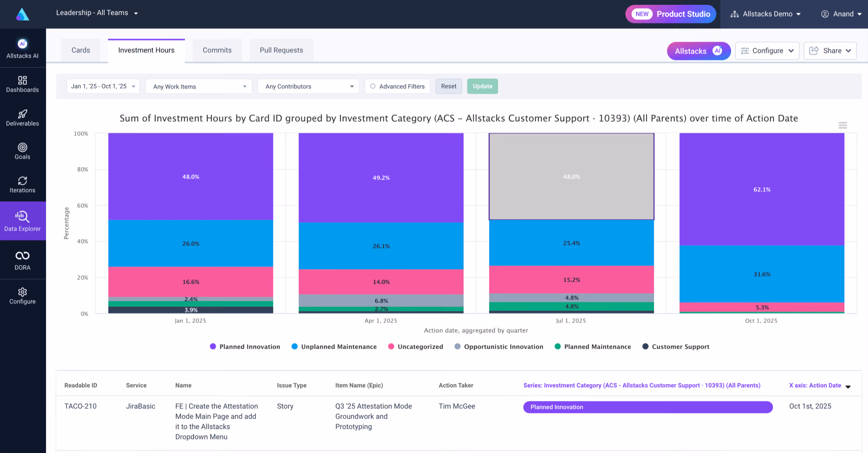
Task: Click the TACO-210 readable ID cell
Action: pyautogui.click(x=80, y=406)
